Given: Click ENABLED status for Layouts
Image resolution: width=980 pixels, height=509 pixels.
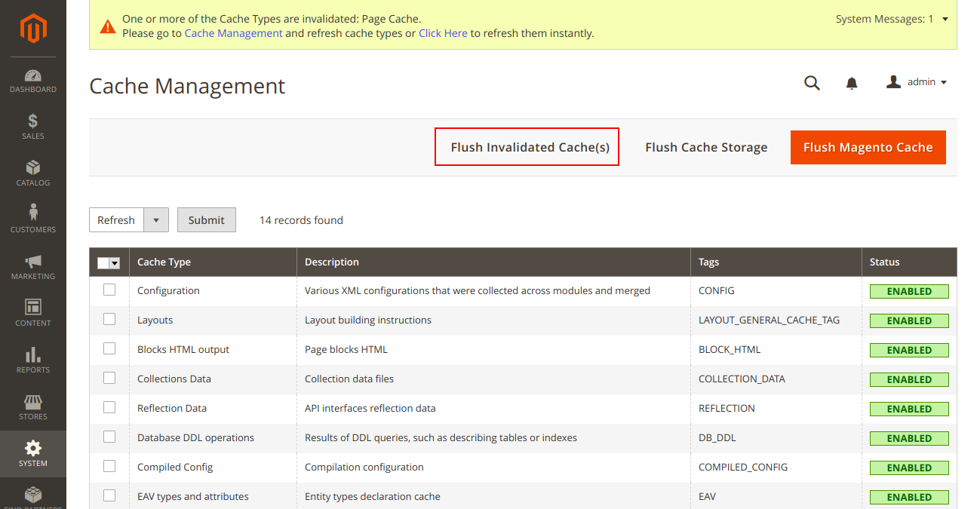Looking at the screenshot, I should click(909, 320).
